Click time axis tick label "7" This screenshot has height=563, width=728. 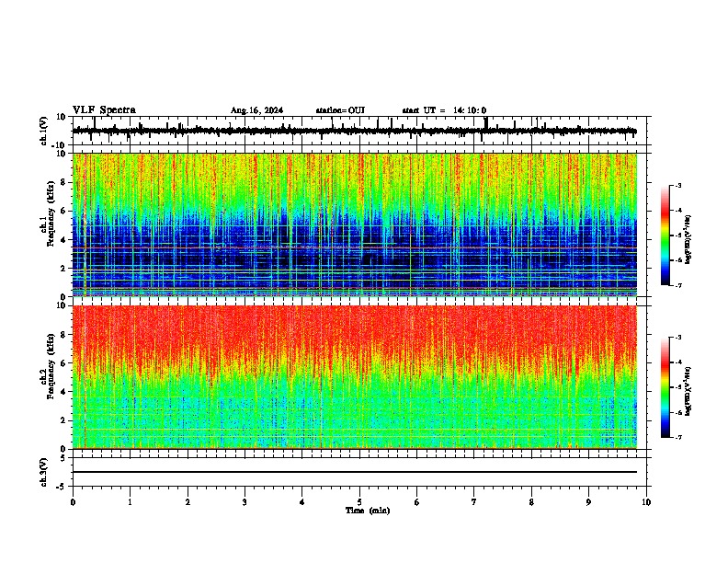click(x=474, y=502)
